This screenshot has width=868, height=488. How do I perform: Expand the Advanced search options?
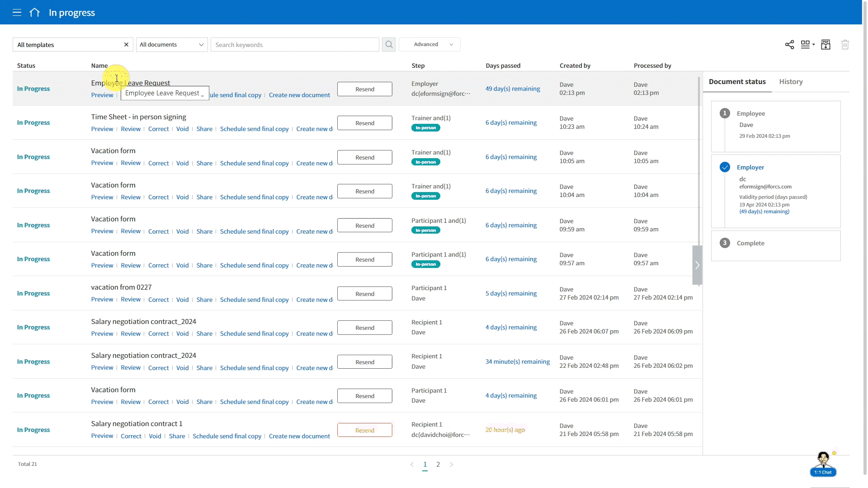pyautogui.click(x=429, y=45)
